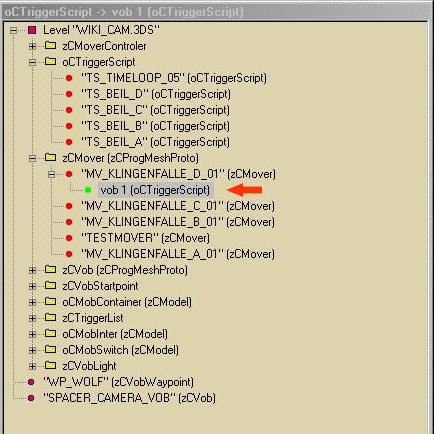Click the oCMobInter folder icon
The width and height of the screenshot is (434, 434).
[50, 333]
